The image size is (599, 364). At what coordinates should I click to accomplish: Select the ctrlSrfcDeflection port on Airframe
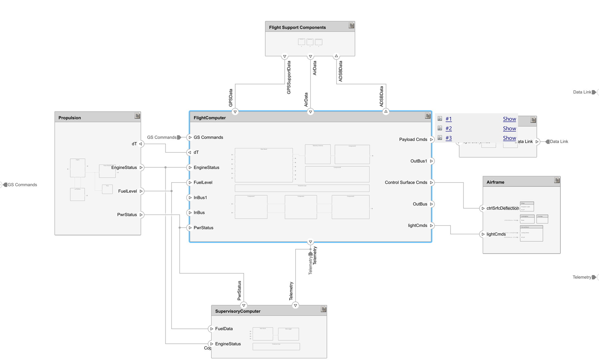(483, 208)
